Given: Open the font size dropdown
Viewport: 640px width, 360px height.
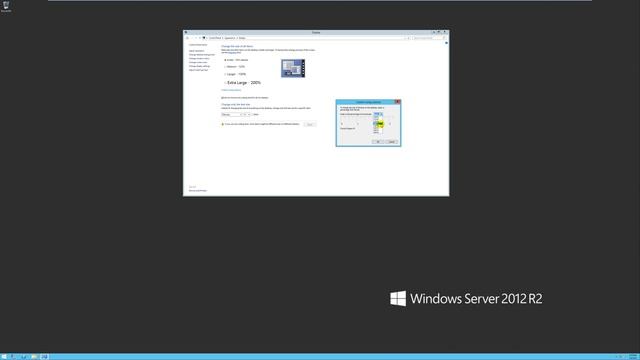Looking at the screenshot, I should point(247,115).
